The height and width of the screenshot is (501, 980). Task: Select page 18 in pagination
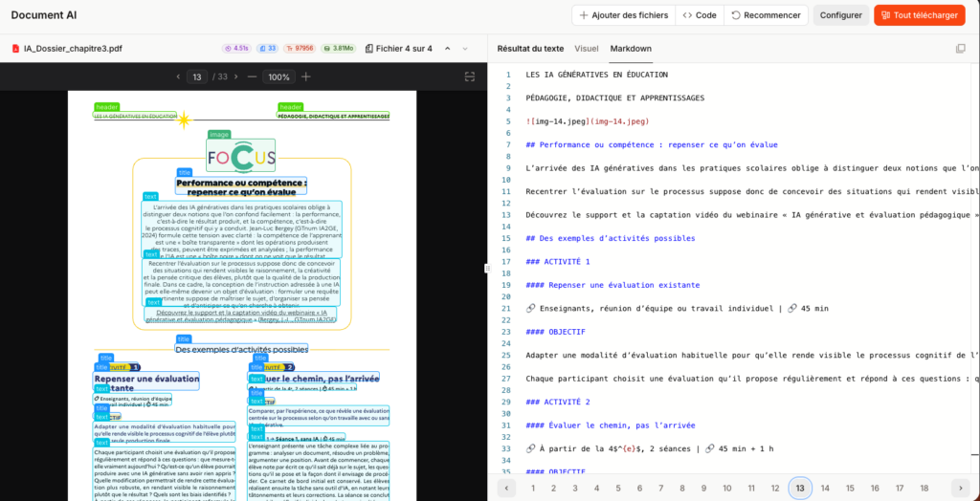pyautogui.click(x=924, y=488)
